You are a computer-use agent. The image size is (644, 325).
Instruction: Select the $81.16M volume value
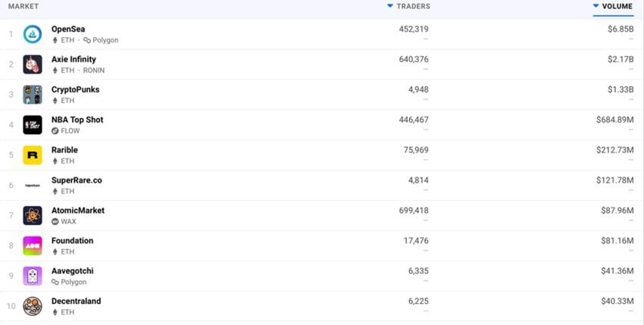[617, 240]
